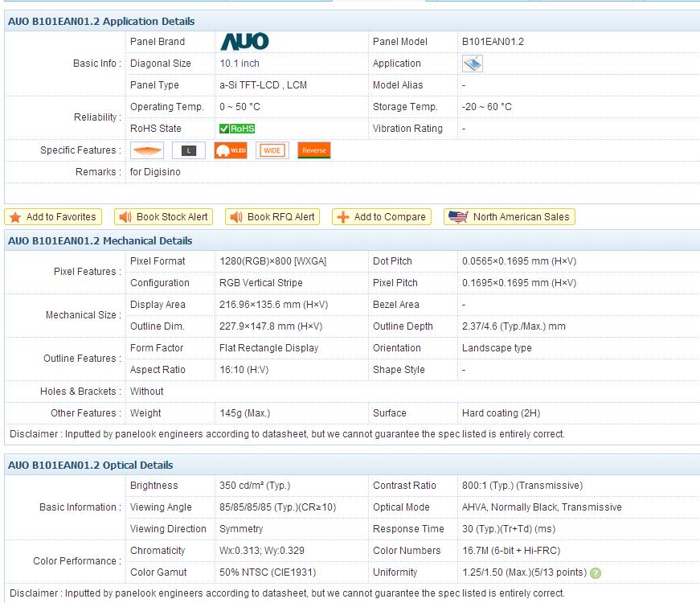The width and height of the screenshot is (700, 603).
Task: Click the speaker icon in Book Stock Alert
Action: coord(125,217)
